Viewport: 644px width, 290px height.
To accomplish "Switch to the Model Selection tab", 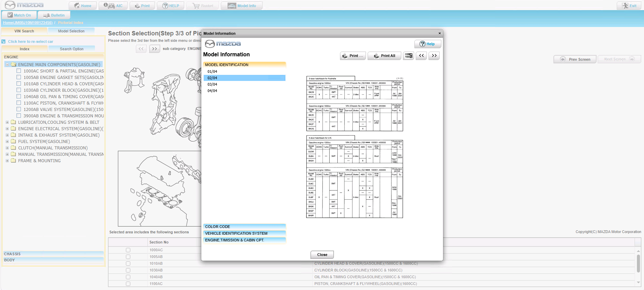I will 71,31.
